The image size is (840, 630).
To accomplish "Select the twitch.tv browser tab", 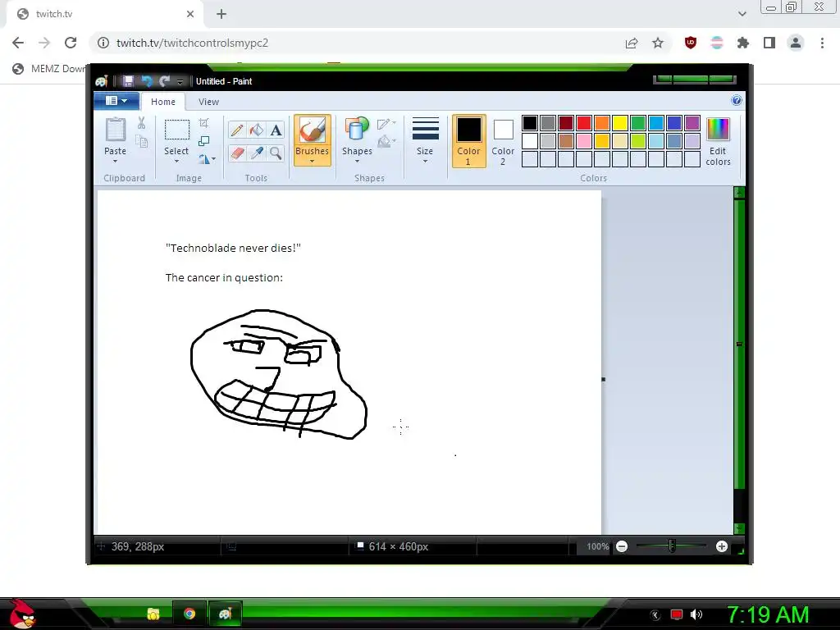I will coord(104,15).
